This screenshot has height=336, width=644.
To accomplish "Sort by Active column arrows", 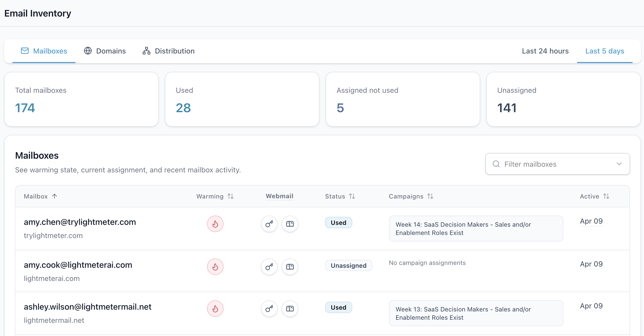I will pyautogui.click(x=606, y=196).
